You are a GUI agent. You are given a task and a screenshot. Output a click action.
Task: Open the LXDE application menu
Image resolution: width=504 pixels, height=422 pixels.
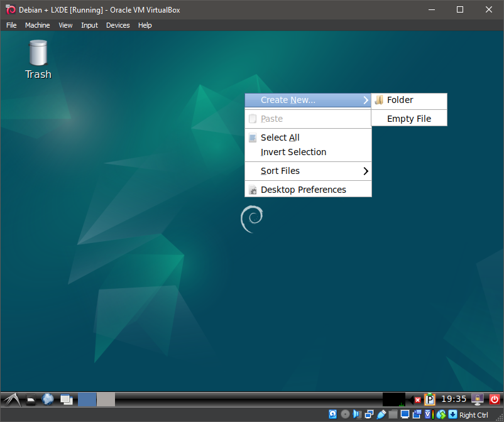coord(11,399)
